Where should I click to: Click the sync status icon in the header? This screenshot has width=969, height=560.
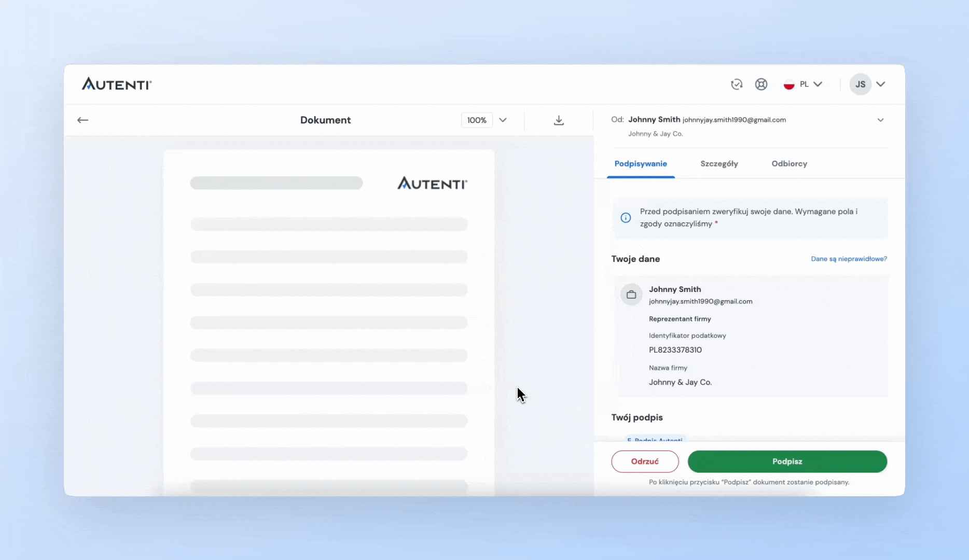coord(737,85)
